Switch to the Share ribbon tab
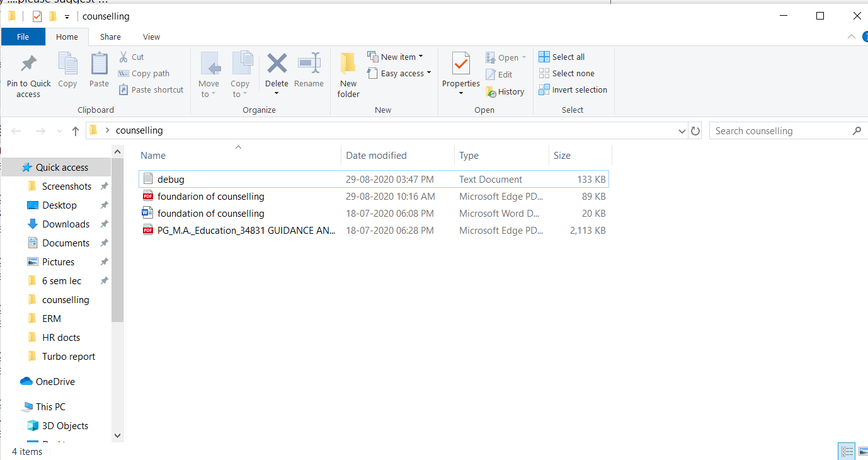The width and height of the screenshot is (868, 460). [110, 37]
